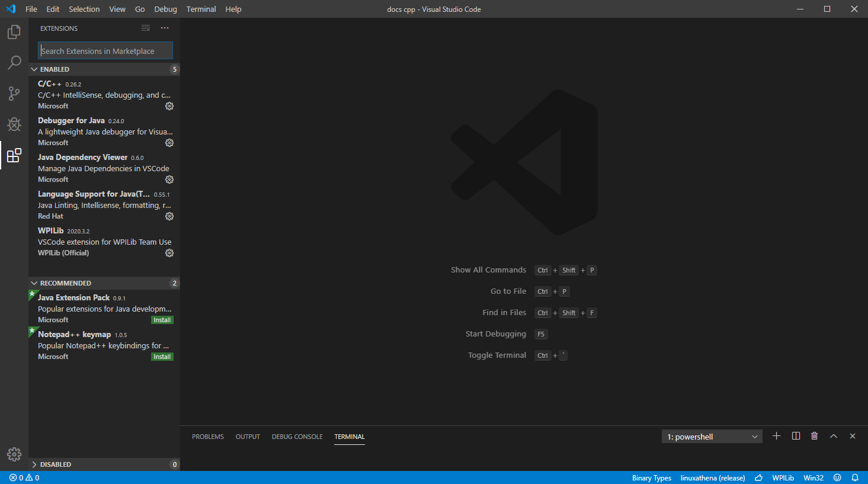Open the Go menu
This screenshot has width=868, height=484.
140,9
